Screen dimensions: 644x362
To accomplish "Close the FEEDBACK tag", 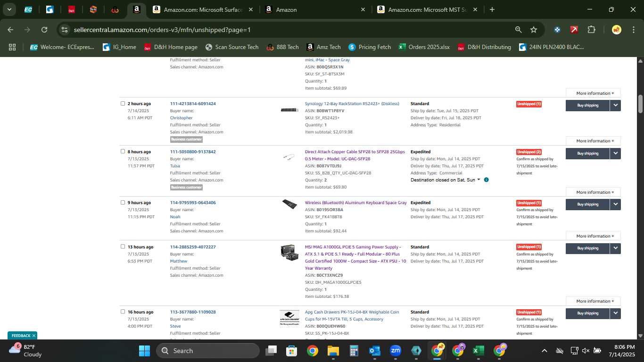I will [34, 336].
